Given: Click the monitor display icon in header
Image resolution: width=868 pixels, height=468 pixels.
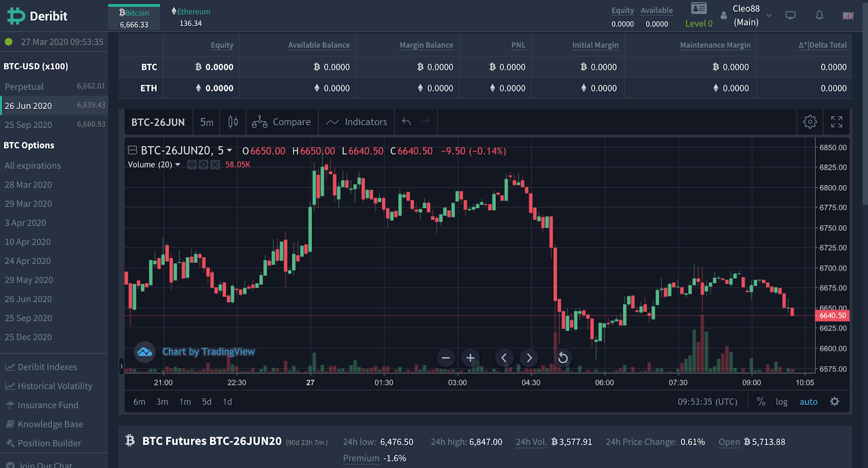Looking at the screenshot, I should 790,16.
